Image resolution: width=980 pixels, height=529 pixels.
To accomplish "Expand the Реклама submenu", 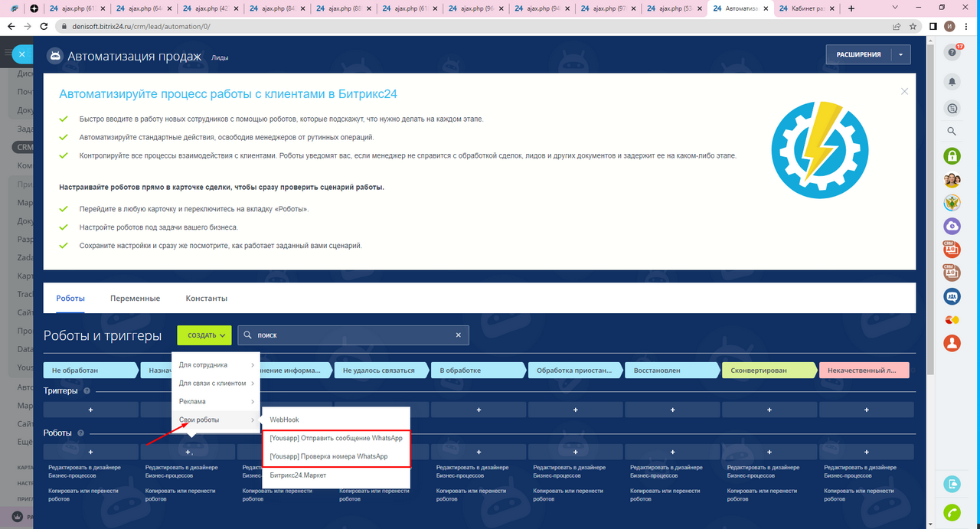I will (x=216, y=401).
